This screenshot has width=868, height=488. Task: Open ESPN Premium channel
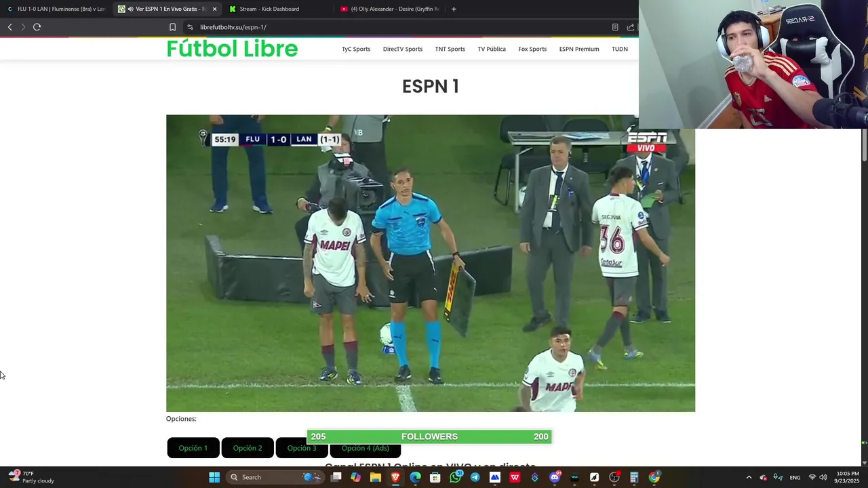[x=579, y=49]
